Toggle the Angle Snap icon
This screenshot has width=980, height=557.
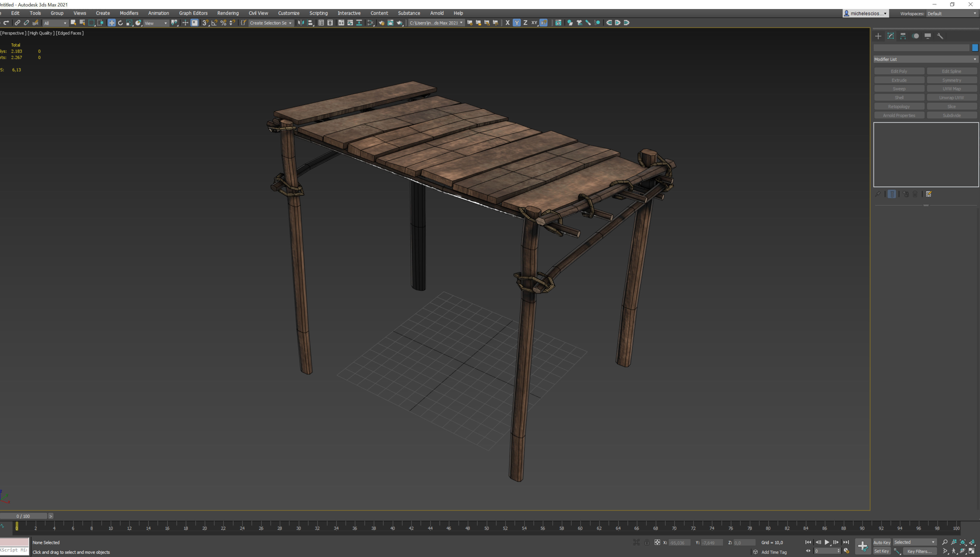click(x=214, y=23)
